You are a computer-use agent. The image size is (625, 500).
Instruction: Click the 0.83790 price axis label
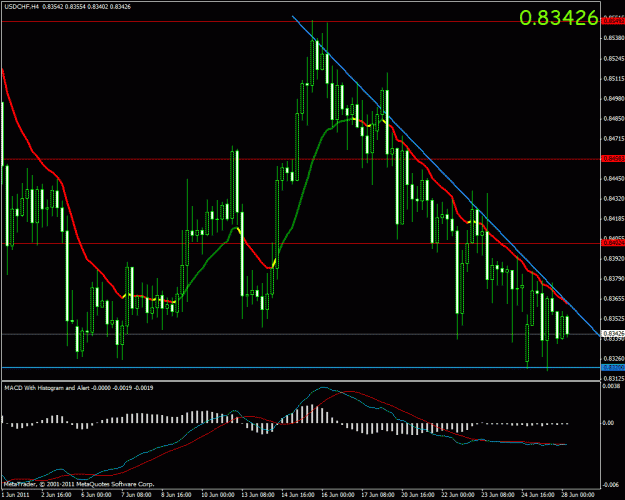click(613, 278)
